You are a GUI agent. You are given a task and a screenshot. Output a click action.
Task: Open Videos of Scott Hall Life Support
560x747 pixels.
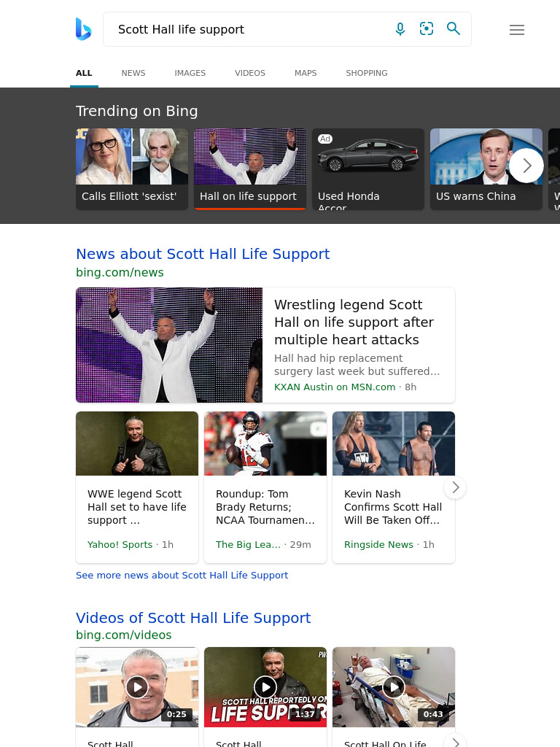pyautogui.click(x=193, y=617)
